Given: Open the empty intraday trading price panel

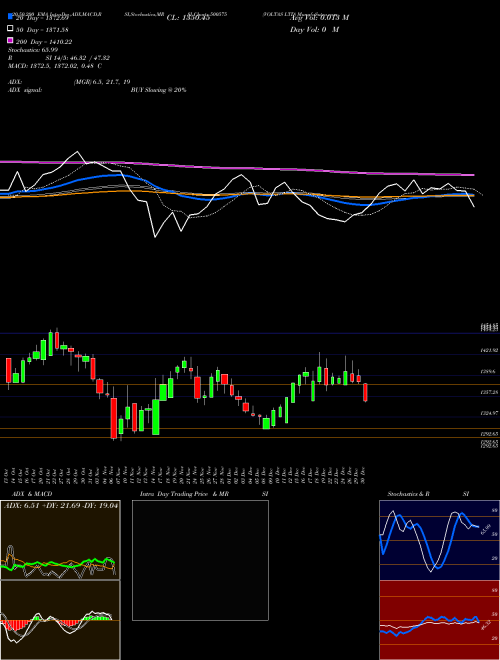Looking at the screenshot, I should tap(200, 560).
